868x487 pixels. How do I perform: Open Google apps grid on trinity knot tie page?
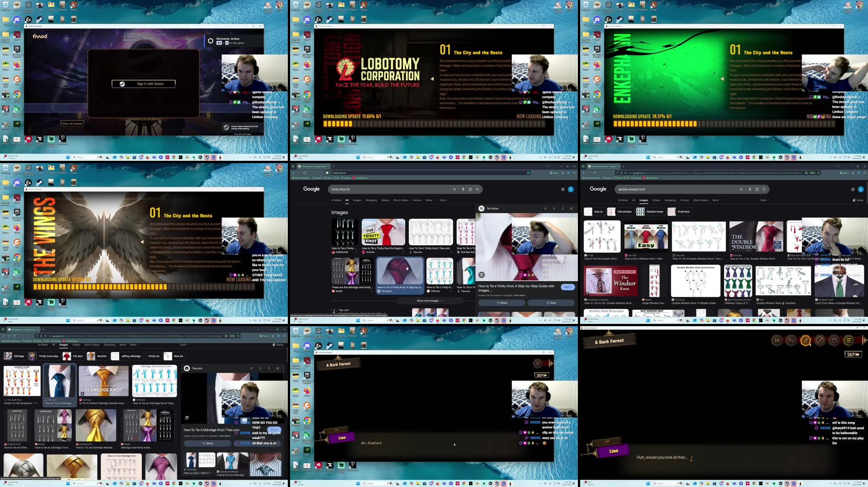point(563,189)
